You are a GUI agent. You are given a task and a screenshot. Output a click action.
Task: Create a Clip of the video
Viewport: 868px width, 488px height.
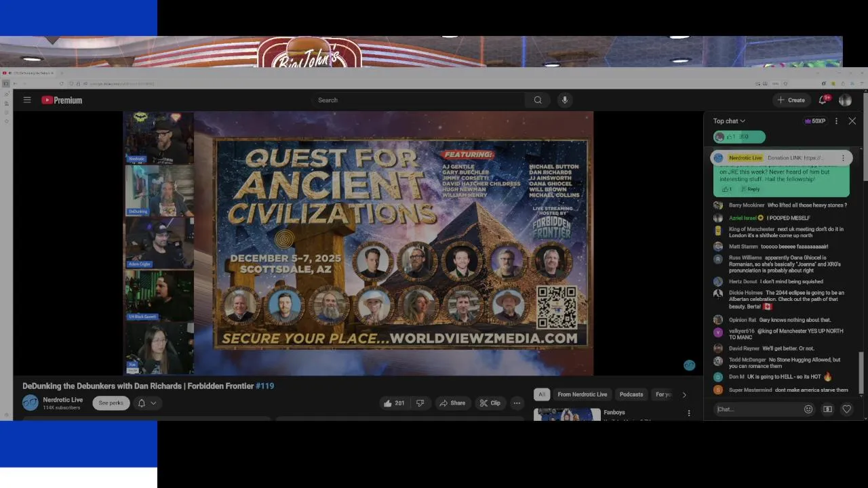coord(490,403)
